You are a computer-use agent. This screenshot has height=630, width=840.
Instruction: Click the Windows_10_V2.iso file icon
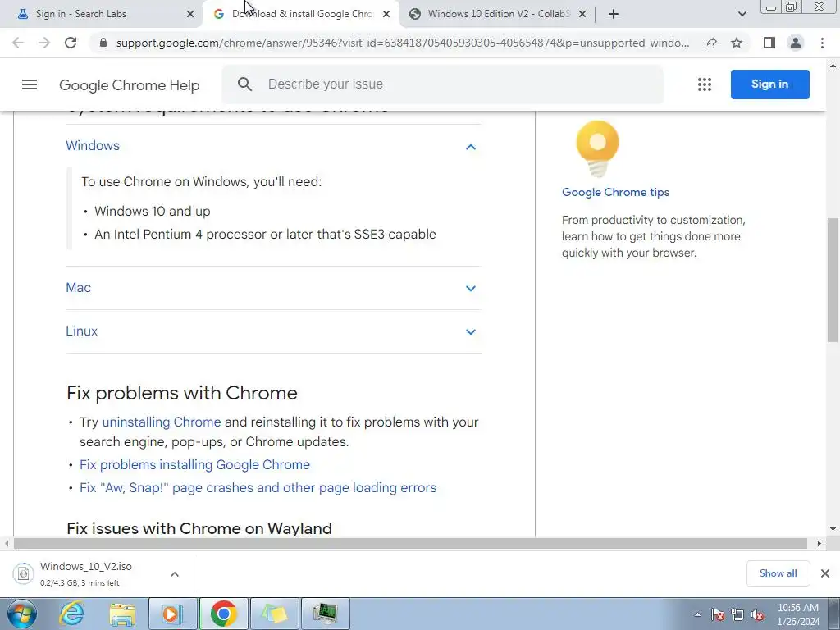23,573
